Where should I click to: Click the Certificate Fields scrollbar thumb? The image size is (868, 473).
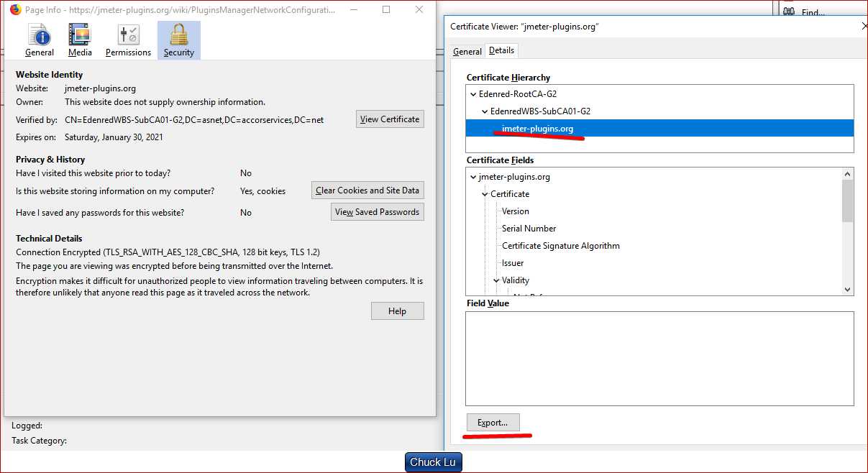click(848, 201)
